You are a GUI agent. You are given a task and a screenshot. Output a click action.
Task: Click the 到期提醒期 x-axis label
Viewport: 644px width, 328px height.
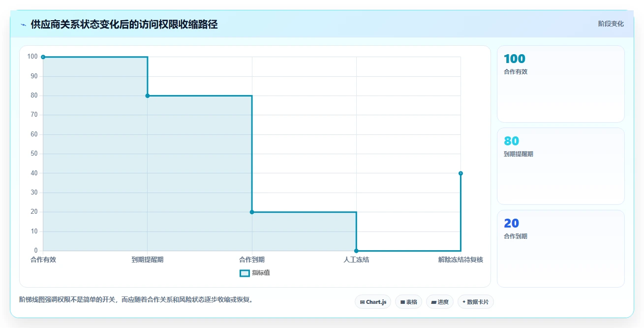(148, 260)
